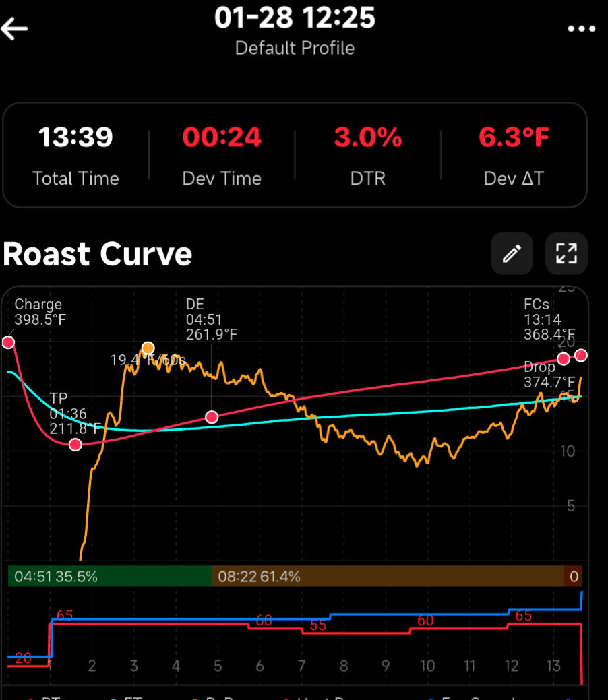608x700 pixels.
Task: Tap the back arrow icon
Action: [x=15, y=28]
